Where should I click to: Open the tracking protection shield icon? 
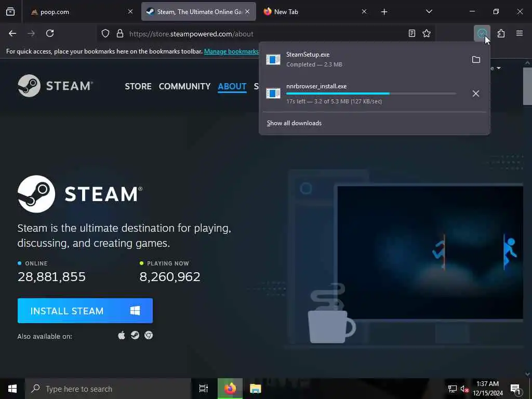(105, 34)
